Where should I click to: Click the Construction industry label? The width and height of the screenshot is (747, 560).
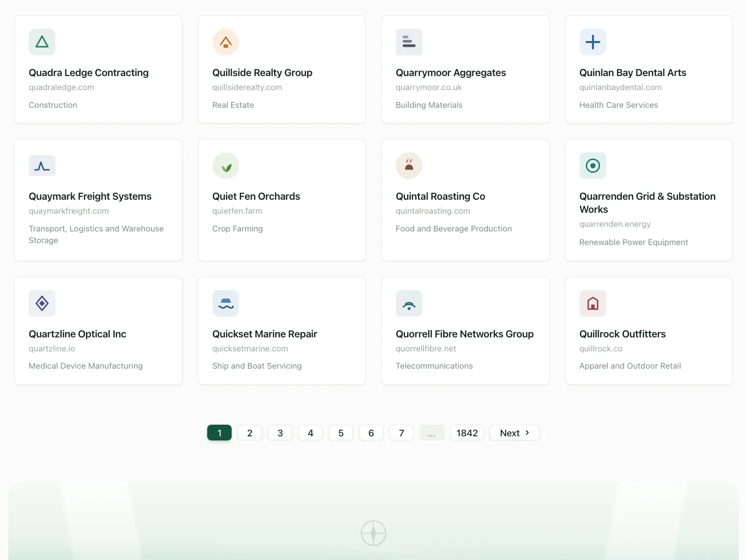point(53,105)
